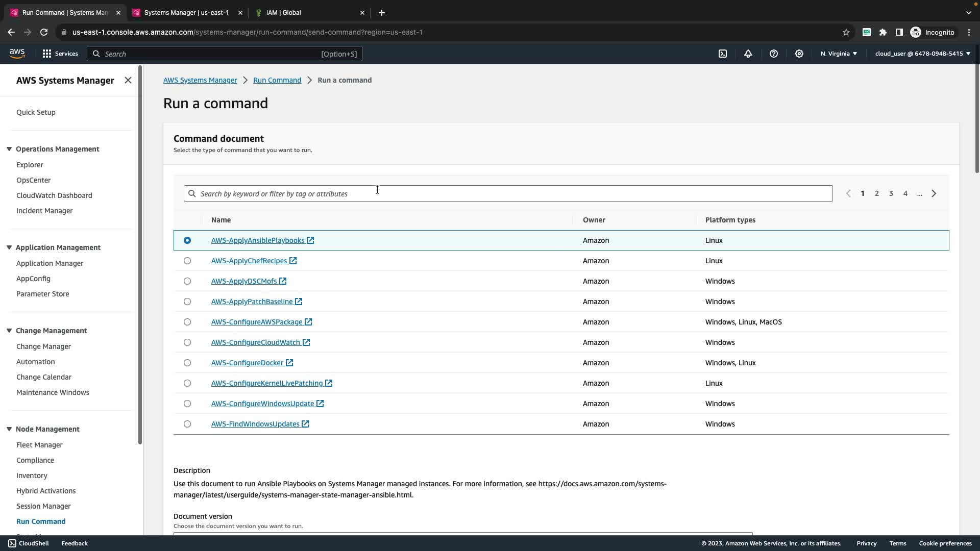The image size is (980, 551).
Task: Close the AWS Systems Manager sidebar
Action: 128,80
